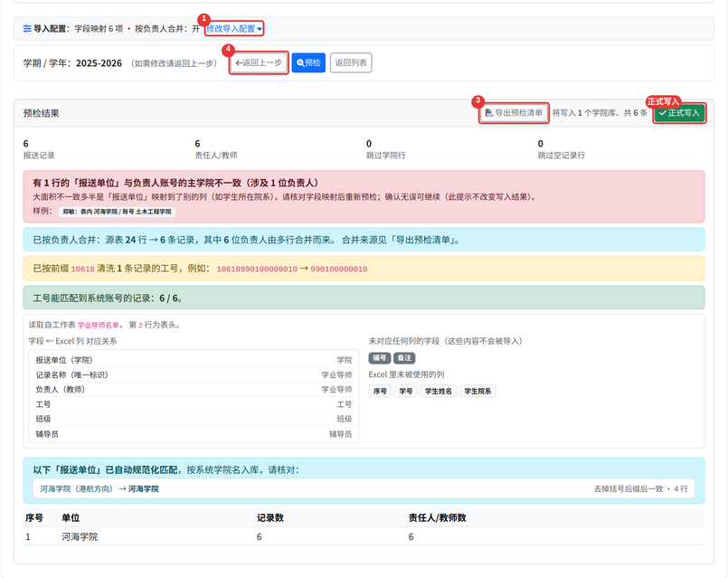The width and height of the screenshot is (728, 578).
Task: Click the 跳过学院行 stat label
Action: click(x=386, y=156)
